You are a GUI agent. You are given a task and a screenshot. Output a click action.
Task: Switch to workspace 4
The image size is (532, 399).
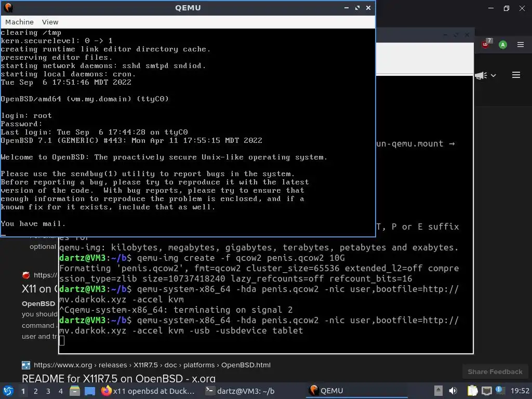coord(61,391)
